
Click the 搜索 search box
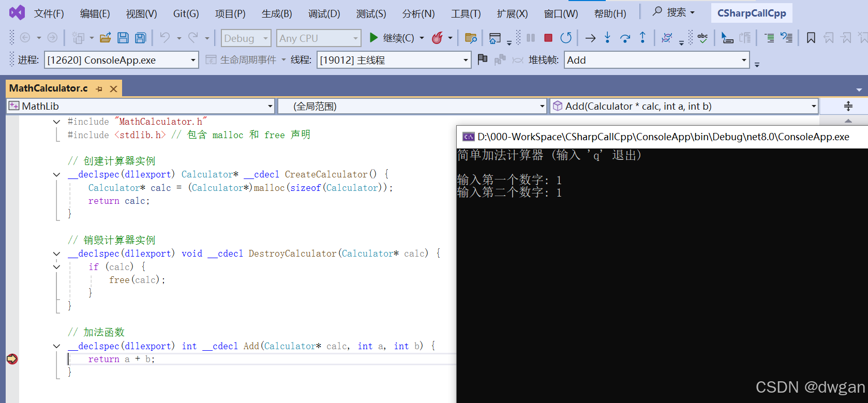click(x=674, y=12)
